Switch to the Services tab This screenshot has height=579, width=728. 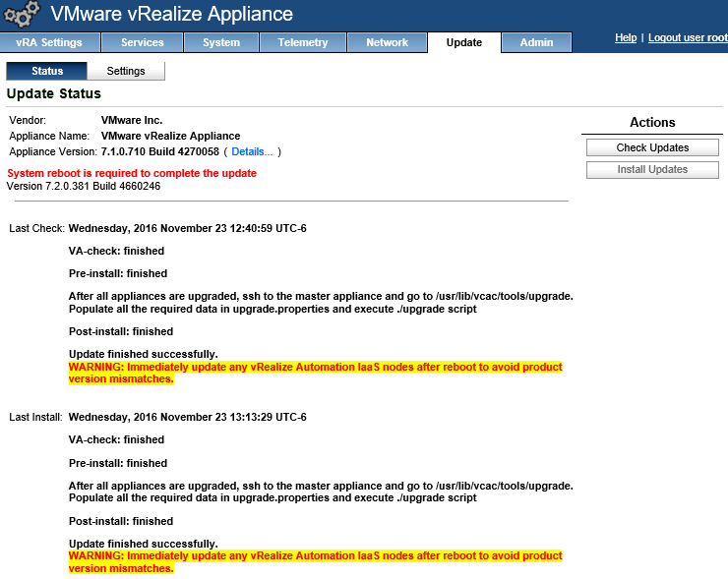142,42
